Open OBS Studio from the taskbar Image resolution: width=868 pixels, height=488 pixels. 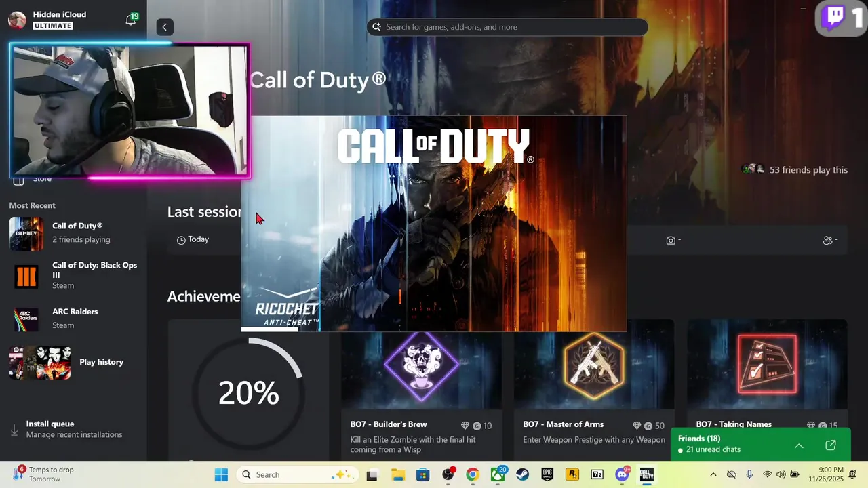point(448,475)
